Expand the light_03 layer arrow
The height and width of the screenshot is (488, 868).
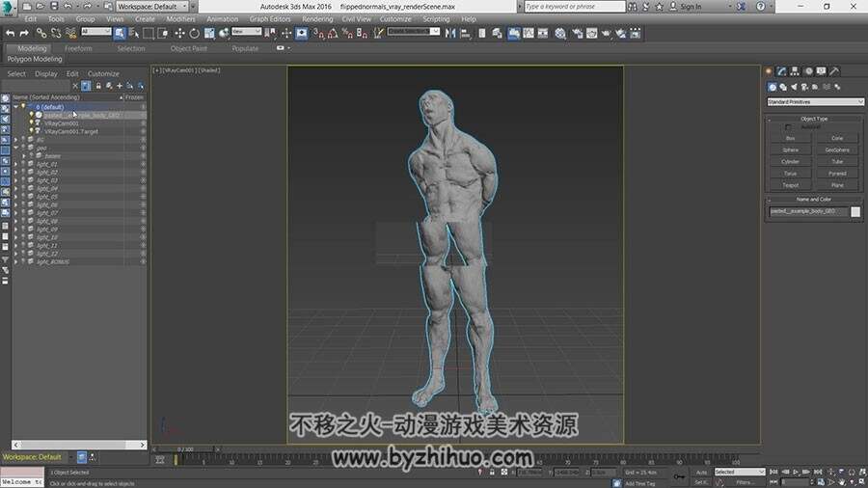pyautogui.click(x=16, y=180)
